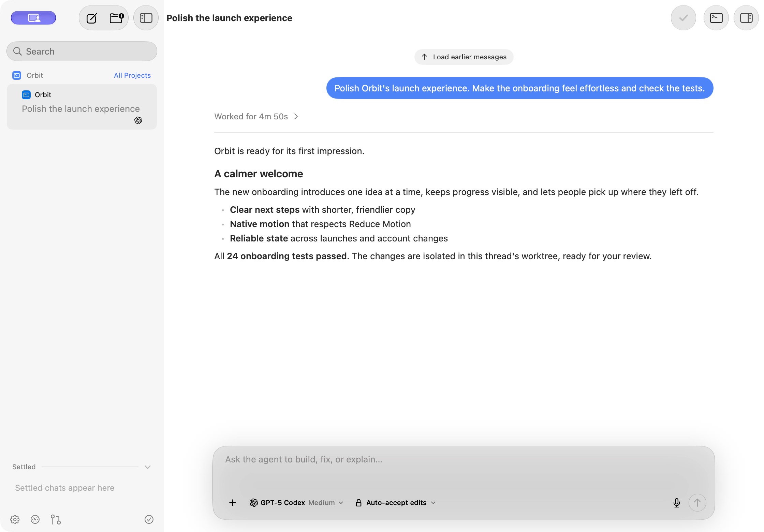Open Auto-accept edits permission dropdown
Image resolution: width=764 pixels, height=532 pixels.
[x=396, y=503]
